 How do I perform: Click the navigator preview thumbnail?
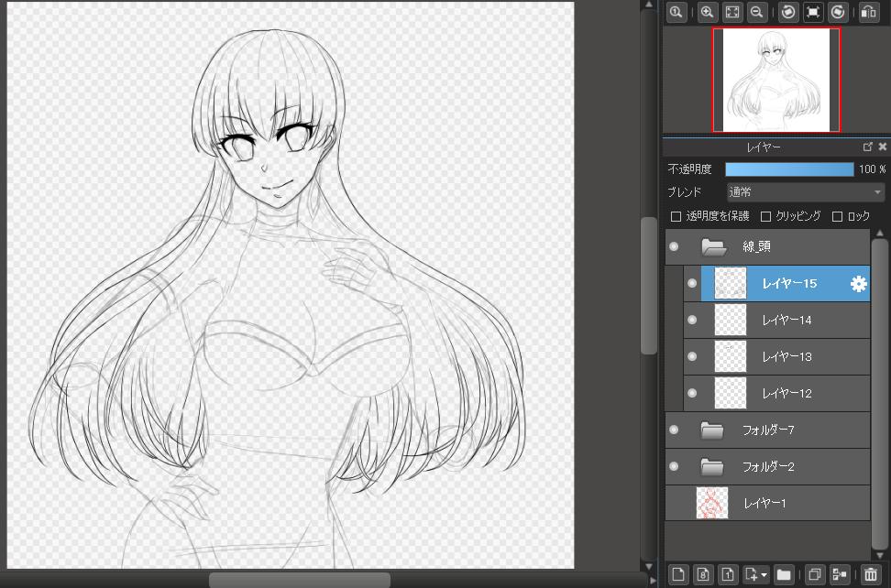point(776,80)
